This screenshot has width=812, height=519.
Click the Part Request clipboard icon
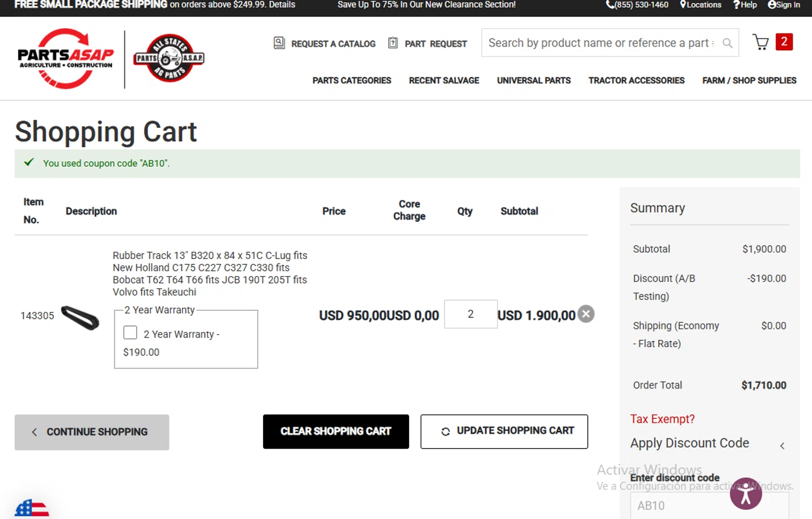(x=393, y=43)
